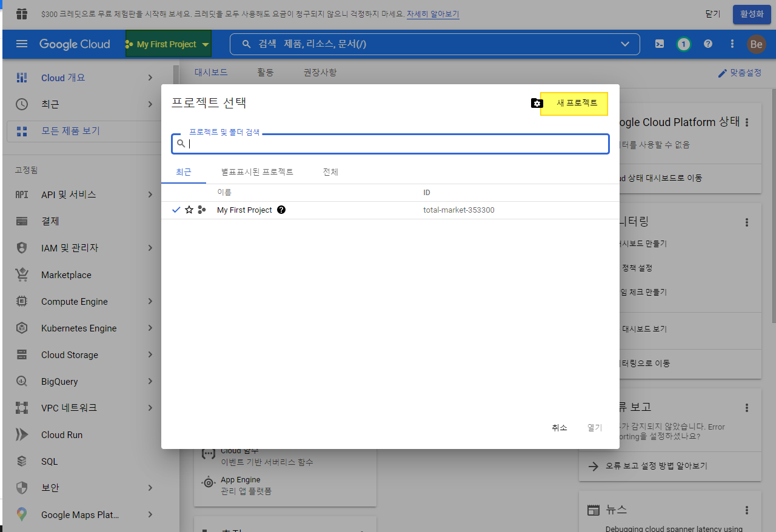Open the hamburger navigation menu

pyautogui.click(x=22, y=44)
